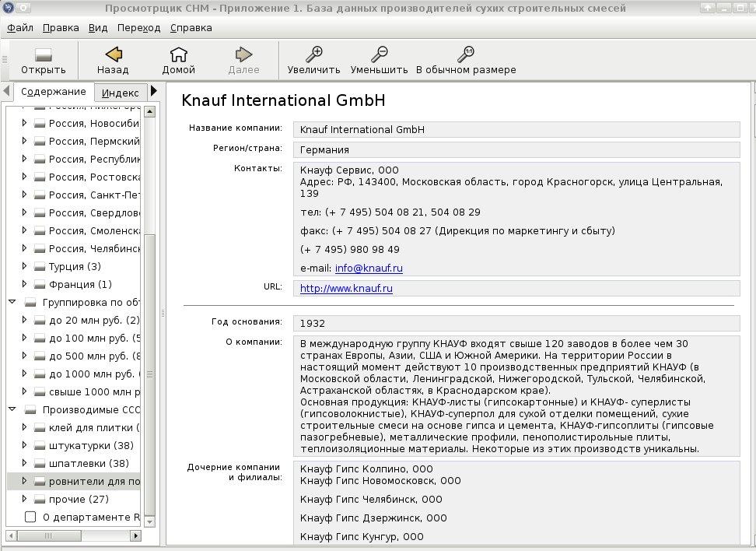Expand the Франция (1) tree node
Image resolution: width=756 pixels, height=551 pixels.
[x=24, y=284]
